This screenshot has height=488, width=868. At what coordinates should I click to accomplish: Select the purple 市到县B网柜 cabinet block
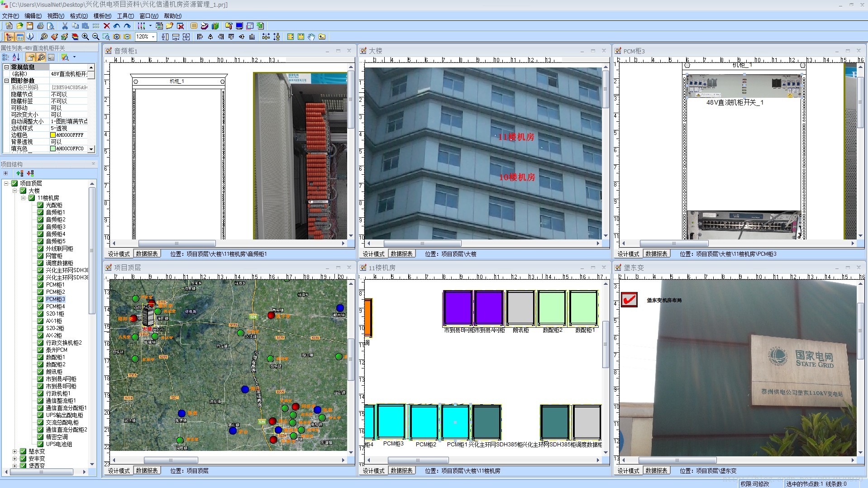[x=458, y=308]
